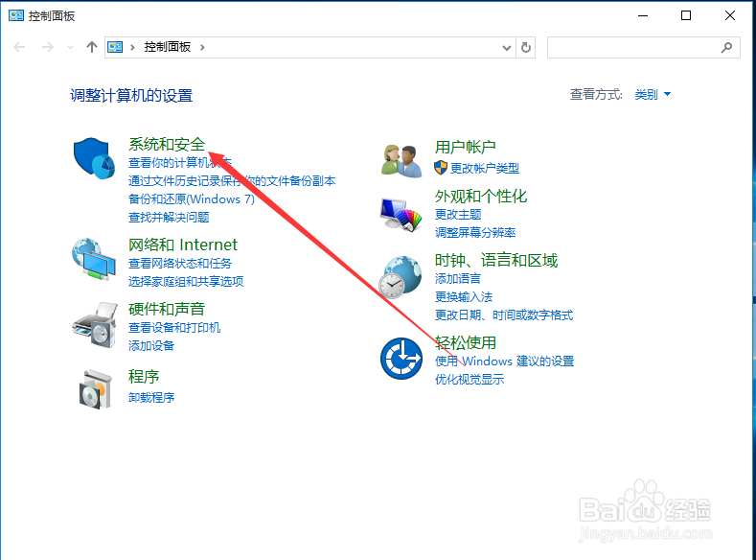The width and height of the screenshot is (756, 560).
Task: Click the search magnifier icon
Action: click(x=726, y=47)
